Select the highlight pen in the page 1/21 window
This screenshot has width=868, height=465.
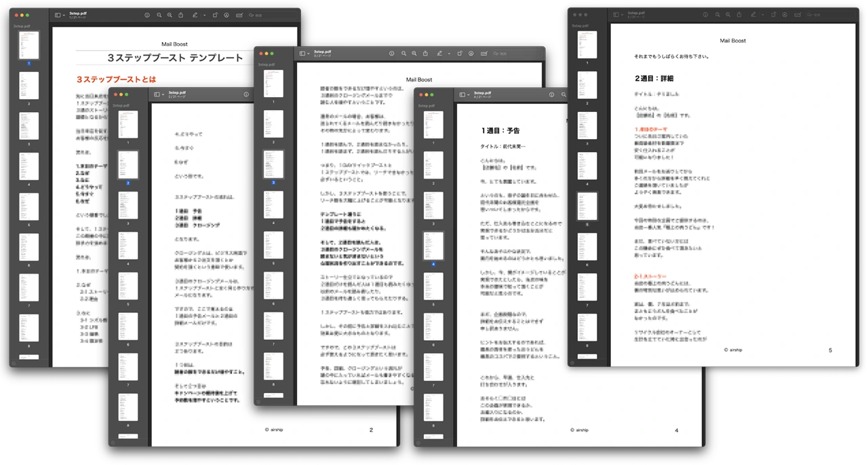pos(195,15)
